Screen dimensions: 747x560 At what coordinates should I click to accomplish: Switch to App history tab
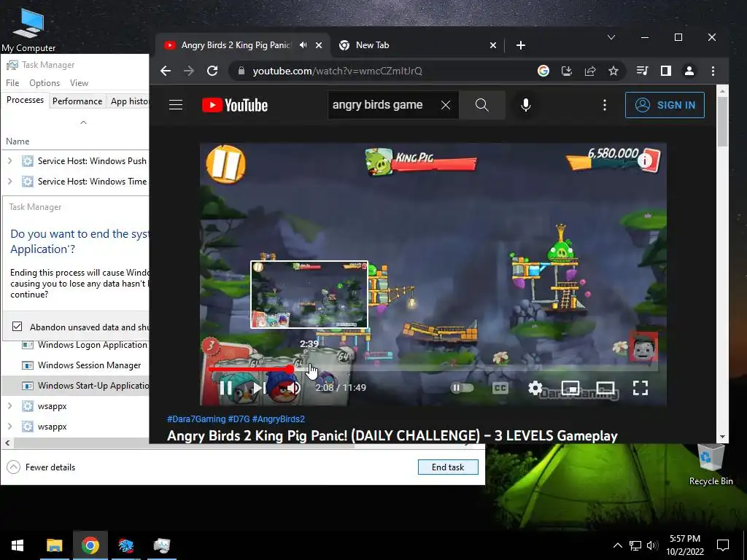click(128, 101)
